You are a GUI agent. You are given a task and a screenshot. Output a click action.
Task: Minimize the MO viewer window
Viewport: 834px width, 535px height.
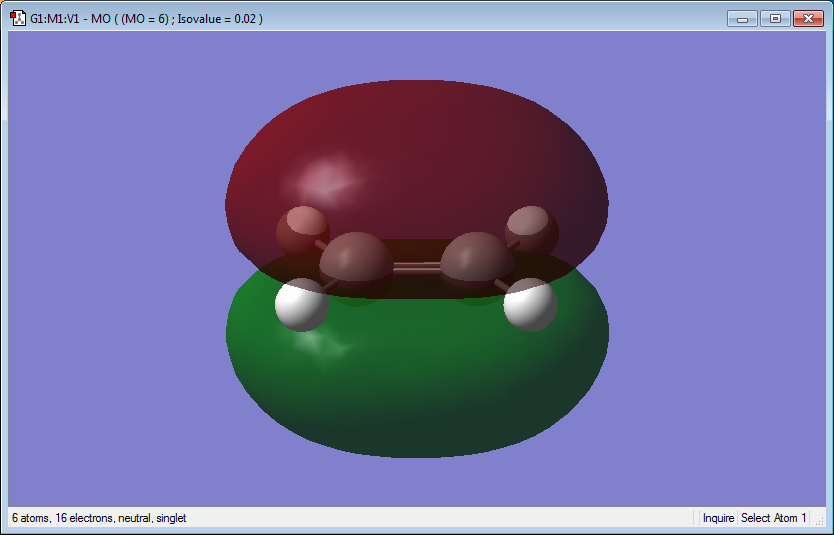743,19
